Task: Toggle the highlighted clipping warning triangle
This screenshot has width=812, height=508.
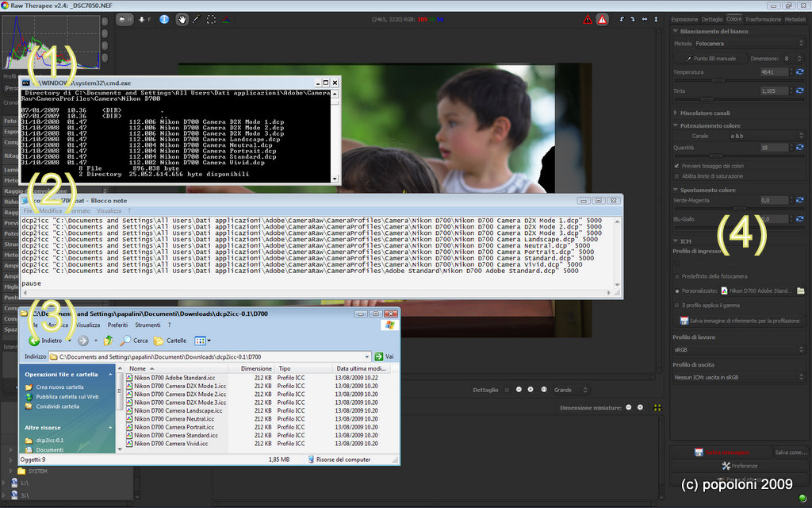Action: [602, 20]
